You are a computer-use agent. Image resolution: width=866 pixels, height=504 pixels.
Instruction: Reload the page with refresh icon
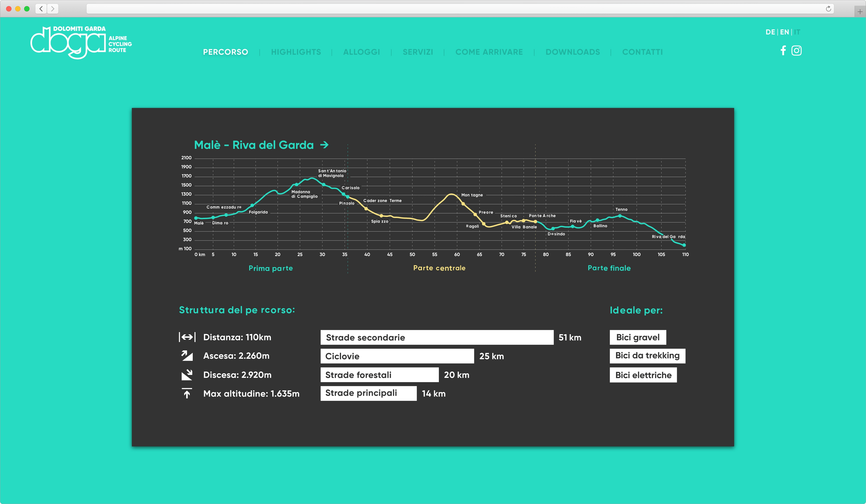[828, 9]
